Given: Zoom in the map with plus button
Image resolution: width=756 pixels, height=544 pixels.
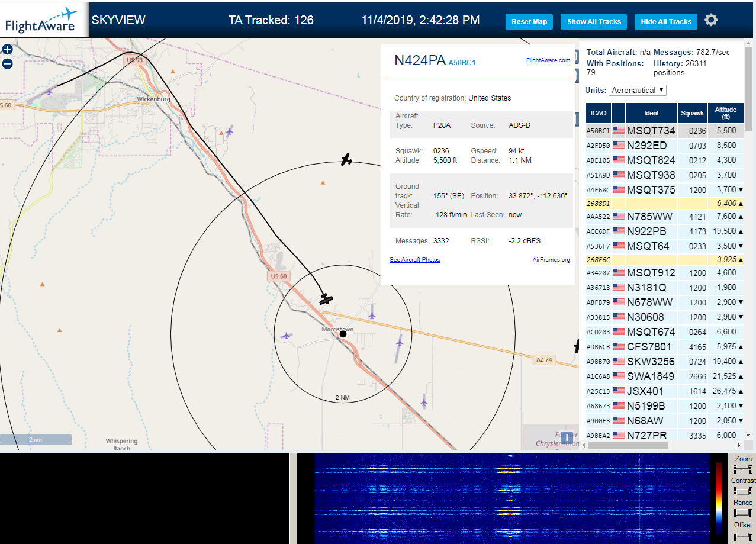Looking at the screenshot, I should point(7,50).
